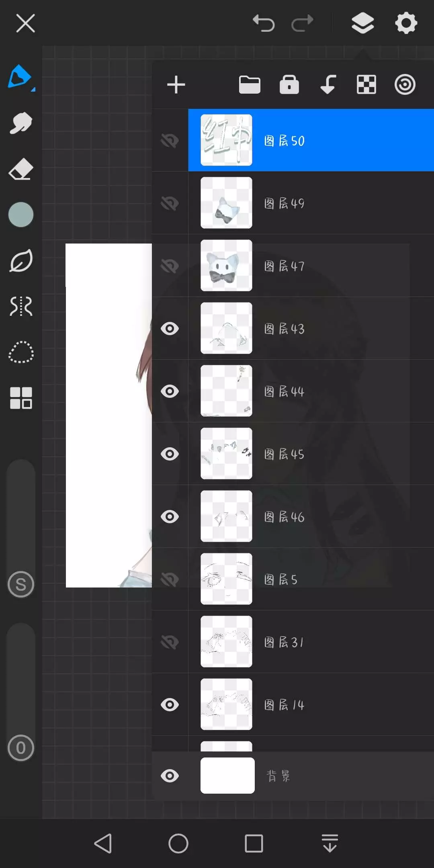Open the current color swatch
The width and height of the screenshot is (434, 868).
pos(21,215)
